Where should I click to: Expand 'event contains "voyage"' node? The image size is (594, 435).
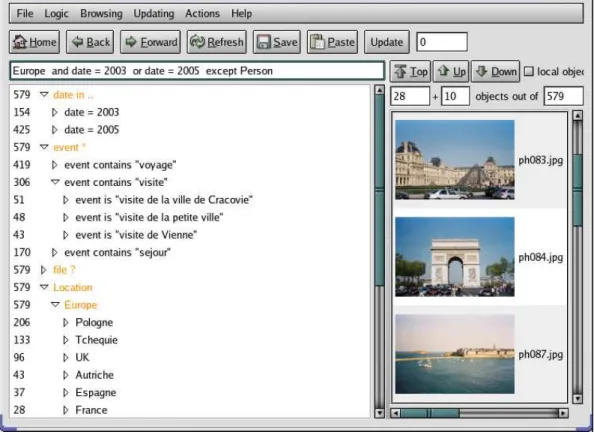click(x=55, y=165)
